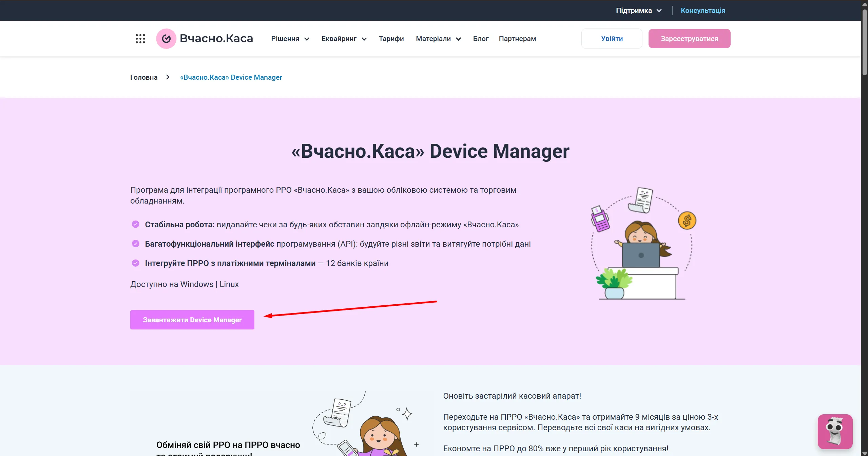Open the nine-dot apps grid icon
868x456 pixels.
[140, 39]
